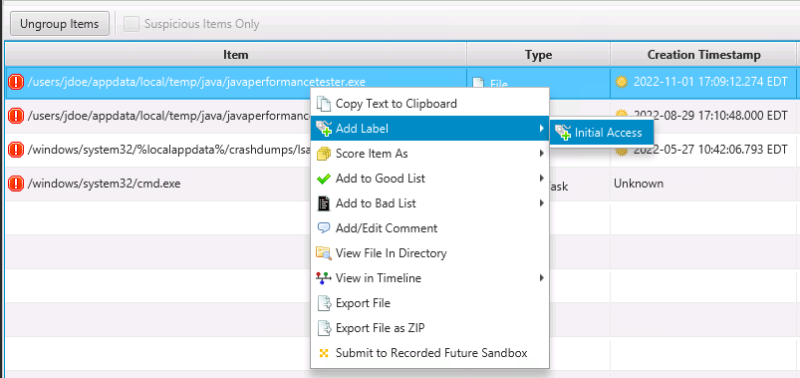Click red alert icon beside cmd.exe row
800x378 pixels.
(16, 183)
